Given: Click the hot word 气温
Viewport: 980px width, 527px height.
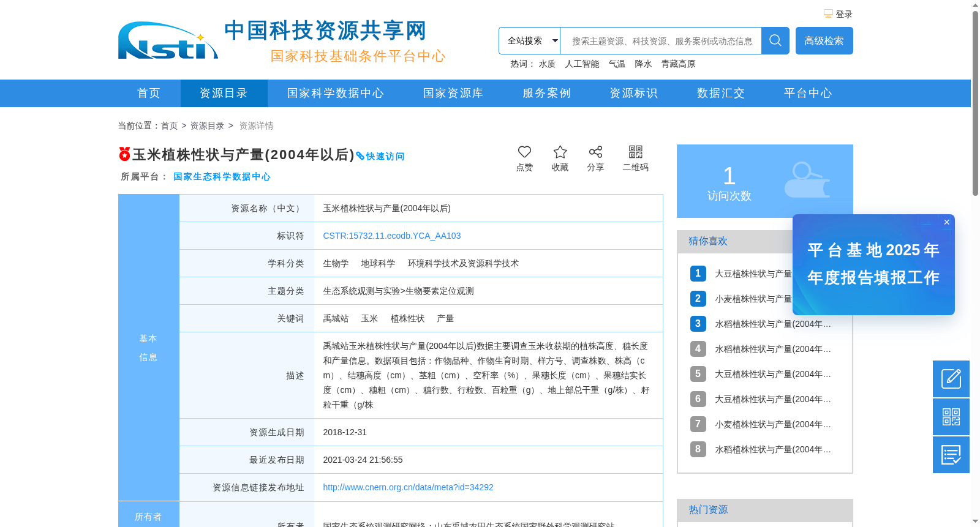Looking at the screenshot, I should [617, 64].
